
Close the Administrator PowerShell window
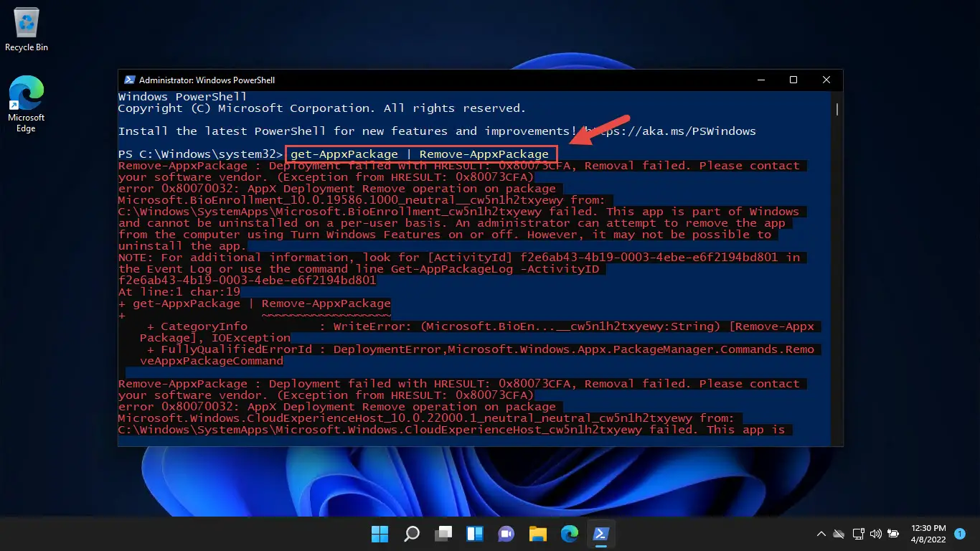coord(826,80)
